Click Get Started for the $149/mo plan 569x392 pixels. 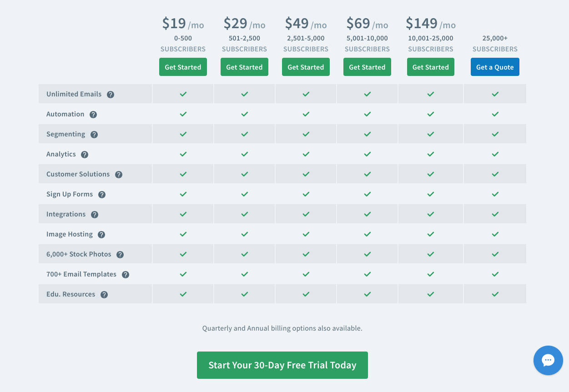click(x=430, y=67)
